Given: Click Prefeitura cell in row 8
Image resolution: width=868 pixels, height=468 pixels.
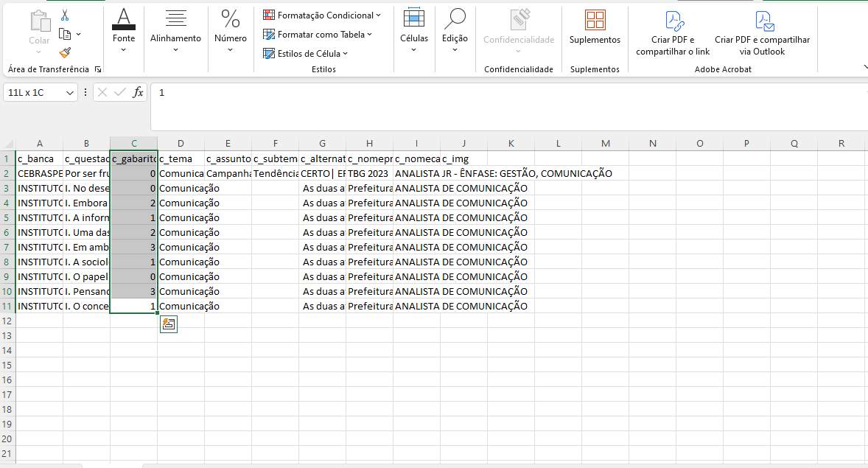Looking at the screenshot, I should tap(369, 262).
